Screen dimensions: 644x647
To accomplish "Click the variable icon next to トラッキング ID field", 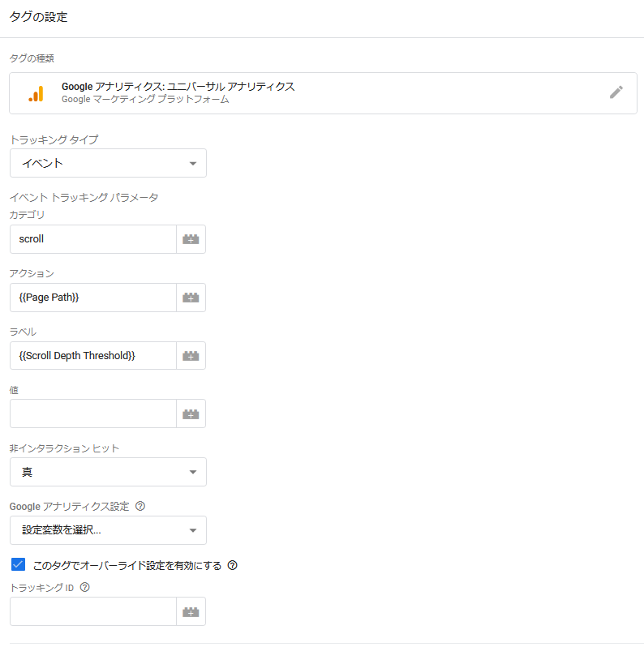I will pyautogui.click(x=191, y=611).
